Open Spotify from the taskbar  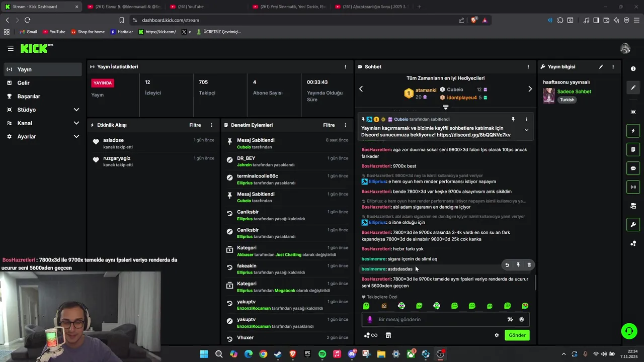coord(322,354)
